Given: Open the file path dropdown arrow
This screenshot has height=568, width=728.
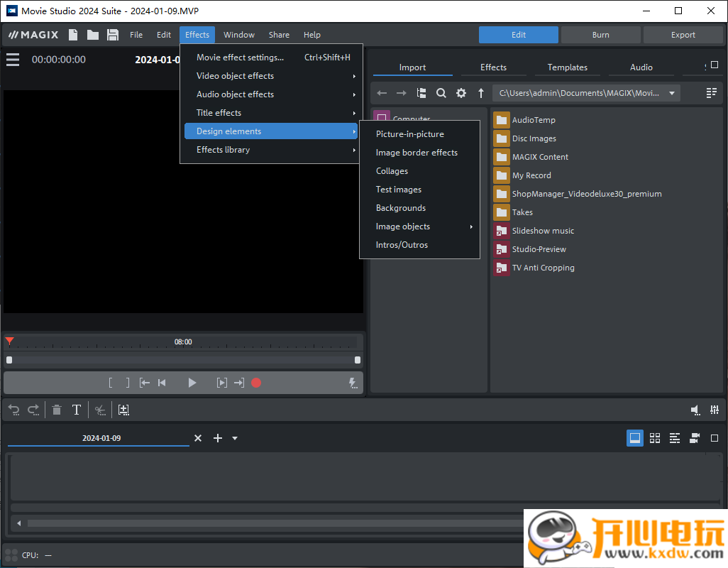Looking at the screenshot, I should click(672, 93).
